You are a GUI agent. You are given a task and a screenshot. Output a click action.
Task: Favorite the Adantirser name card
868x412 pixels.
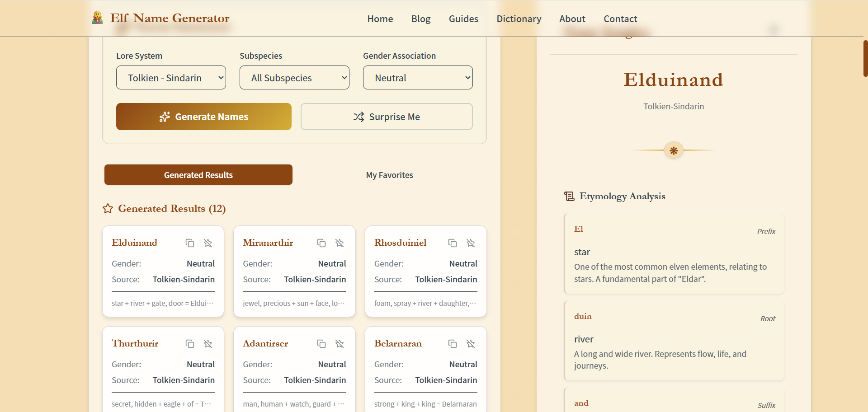click(x=340, y=344)
